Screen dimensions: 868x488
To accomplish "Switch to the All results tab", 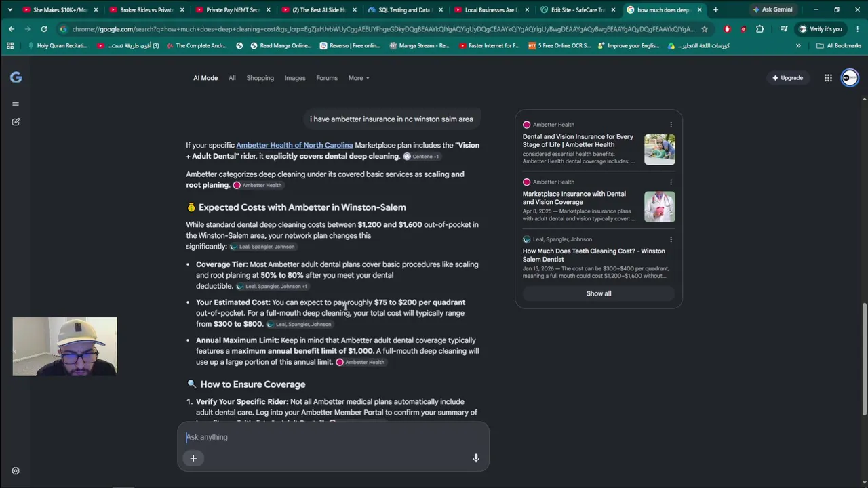I will tap(232, 78).
